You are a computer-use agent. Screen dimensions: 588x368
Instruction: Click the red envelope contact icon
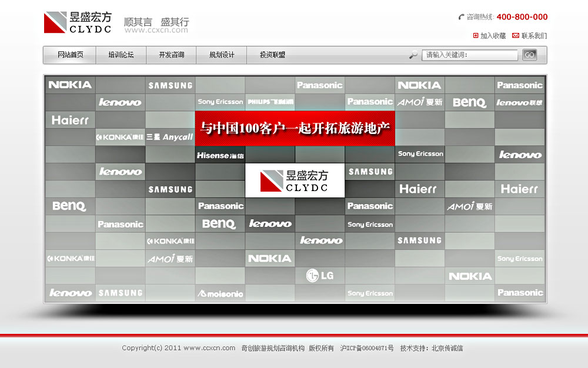tap(516, 36)
